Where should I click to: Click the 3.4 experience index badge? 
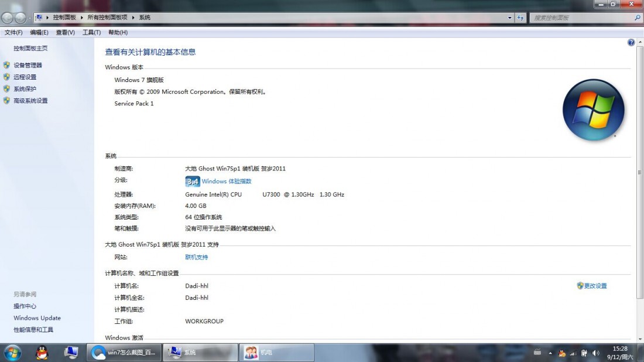[192, 181]
